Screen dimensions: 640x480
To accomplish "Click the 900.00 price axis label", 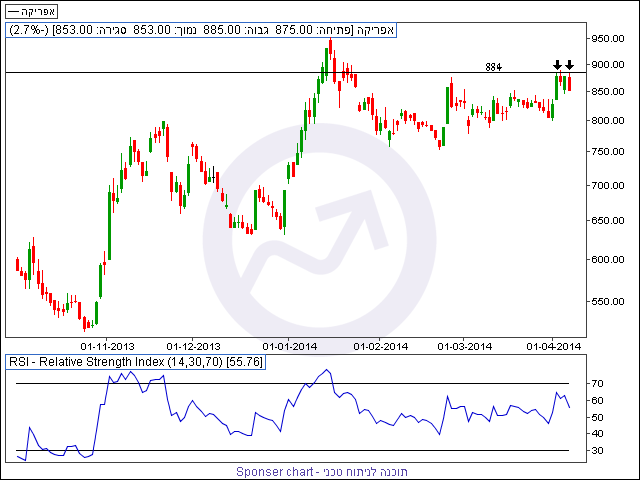I will [608, 64].
